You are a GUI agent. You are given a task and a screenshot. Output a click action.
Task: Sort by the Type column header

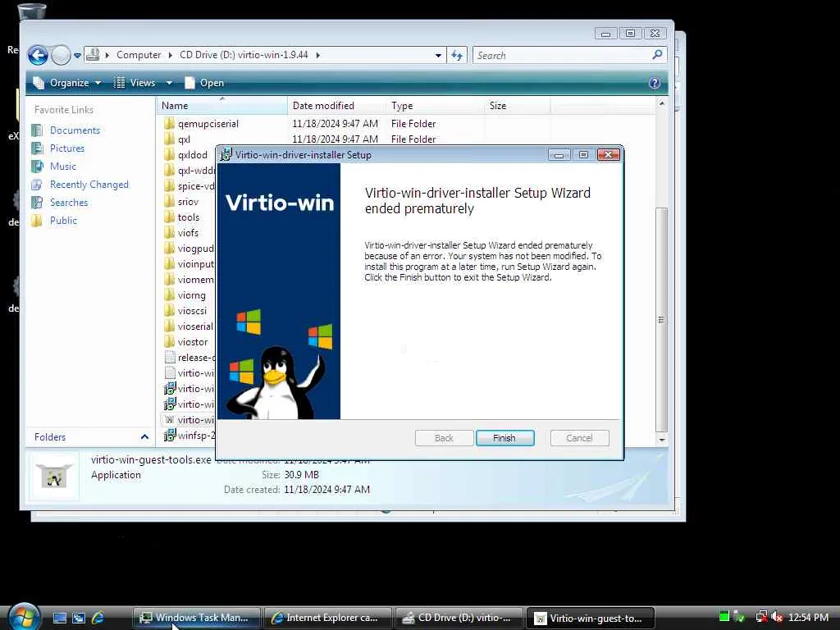[435, 106]
